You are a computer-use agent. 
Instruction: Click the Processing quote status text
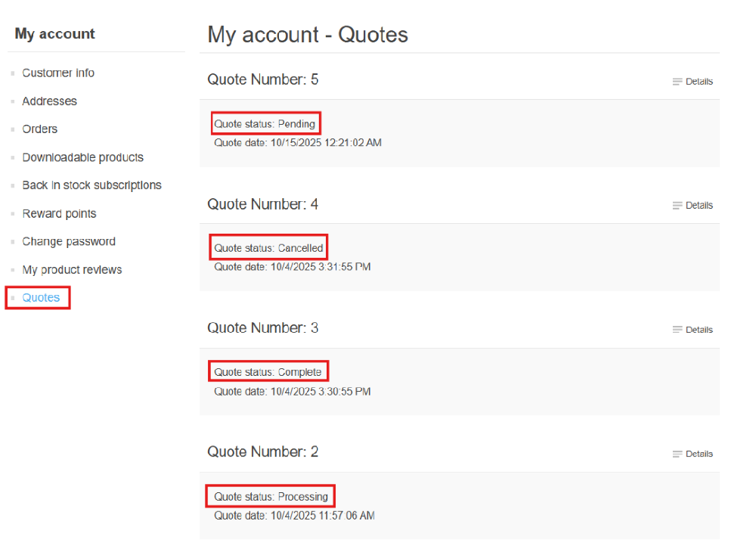click(271, 497)
